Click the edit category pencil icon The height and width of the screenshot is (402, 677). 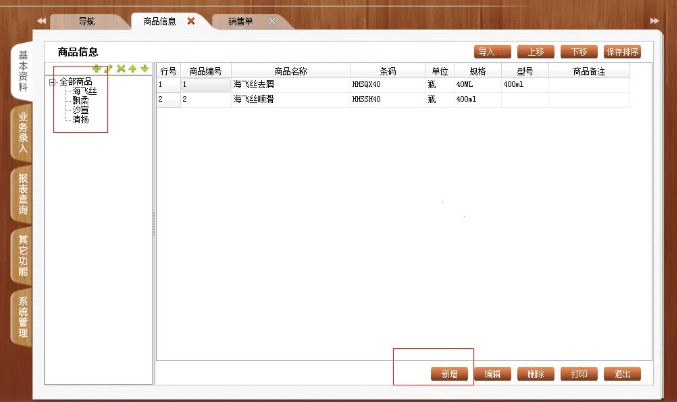(x=108, y=69)
